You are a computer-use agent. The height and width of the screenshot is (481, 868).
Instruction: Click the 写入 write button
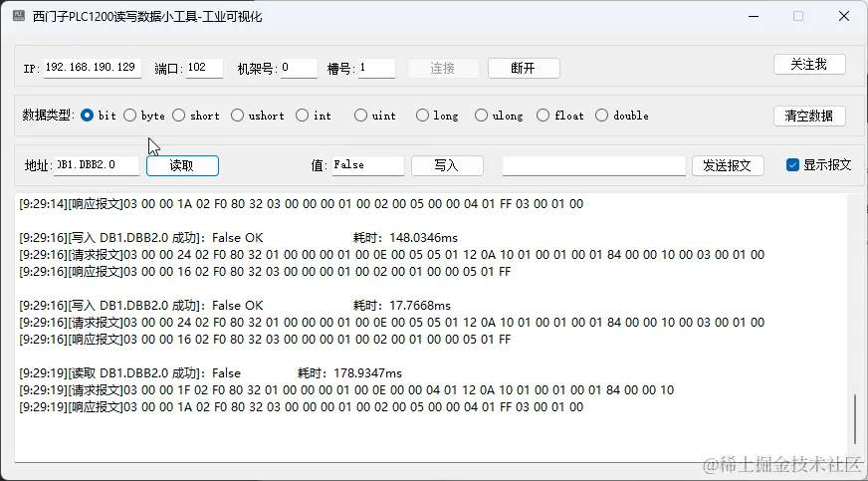(447, 165)
